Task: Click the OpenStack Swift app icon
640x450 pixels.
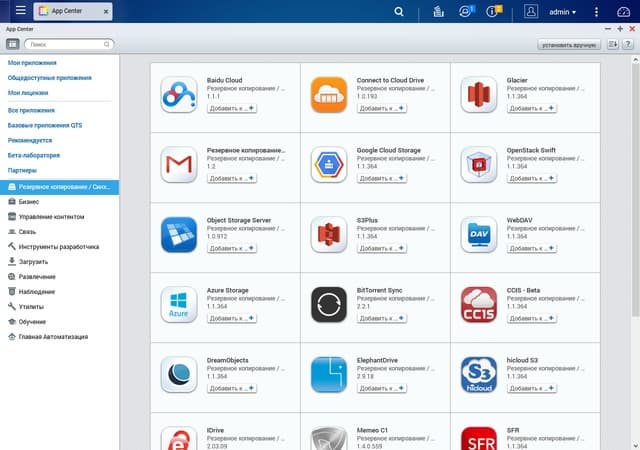Action: pyautogui.click(x=479, y=165)
